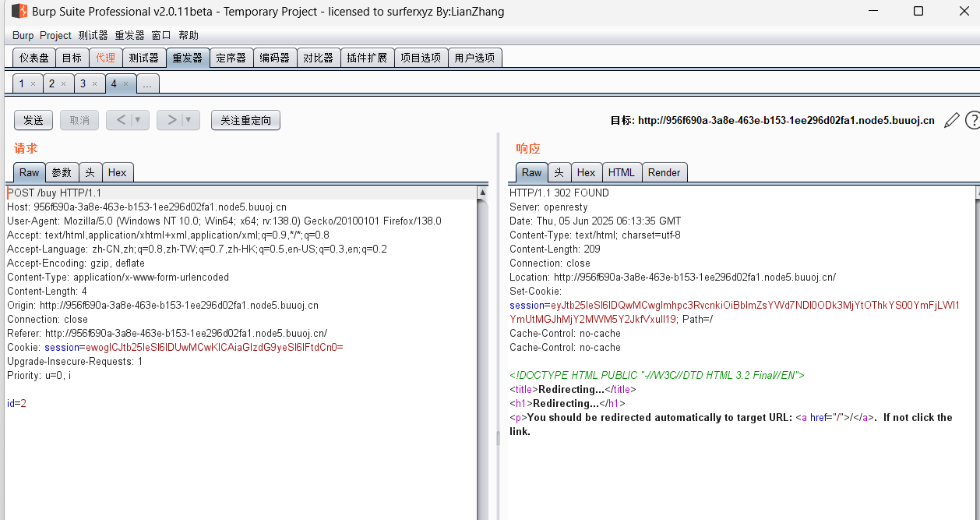Send the request with 发送
The width and height of the screenshot is (980, 520).
coord(33,120)
